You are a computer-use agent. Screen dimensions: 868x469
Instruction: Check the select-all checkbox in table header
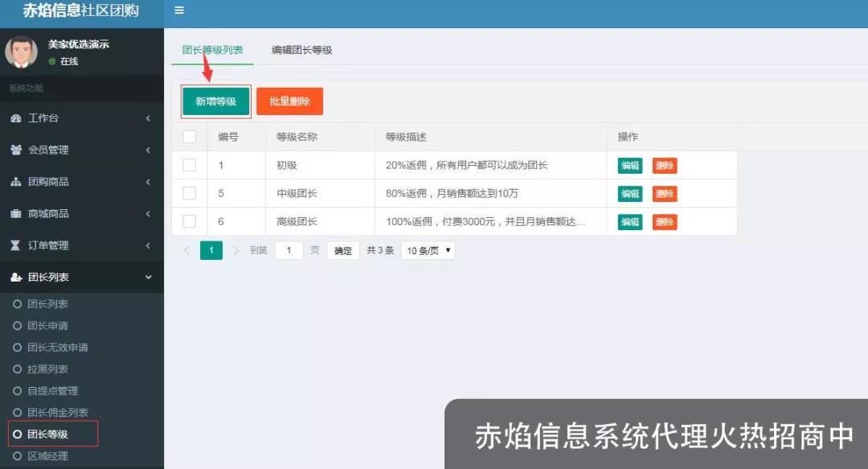pos(190,137)
